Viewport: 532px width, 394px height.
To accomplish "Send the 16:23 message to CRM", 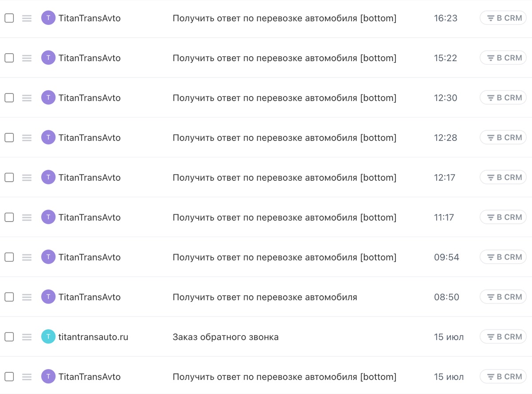I will point(503,18).
